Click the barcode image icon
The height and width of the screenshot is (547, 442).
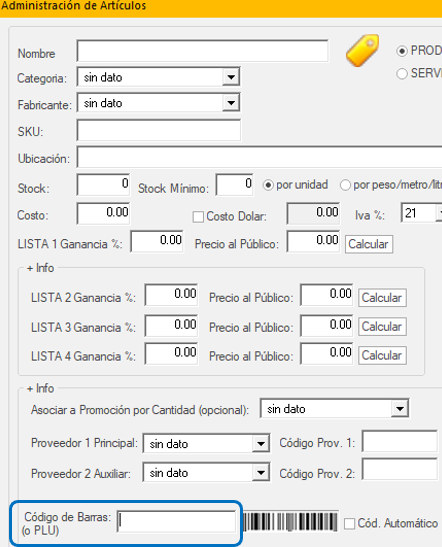click(x=290, y=522)
